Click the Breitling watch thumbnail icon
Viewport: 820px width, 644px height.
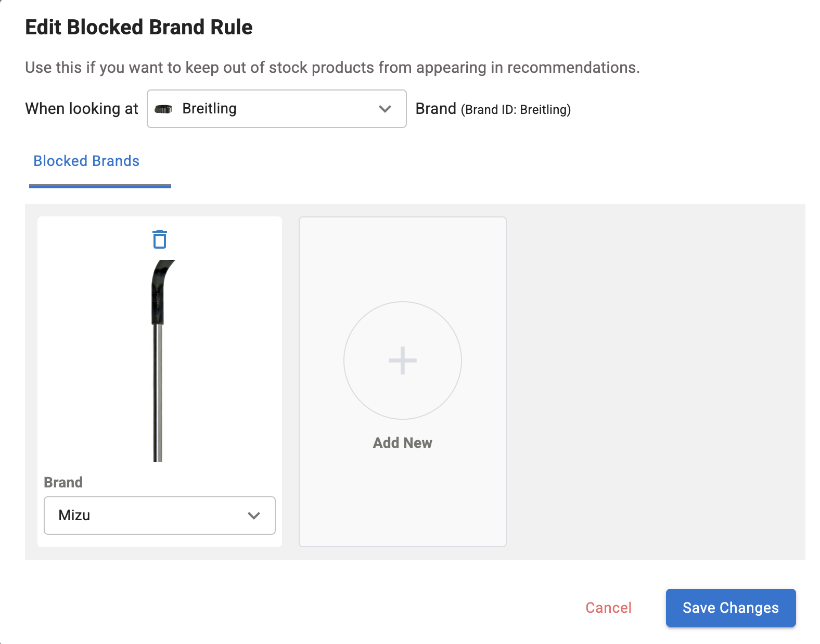[163, 109]
